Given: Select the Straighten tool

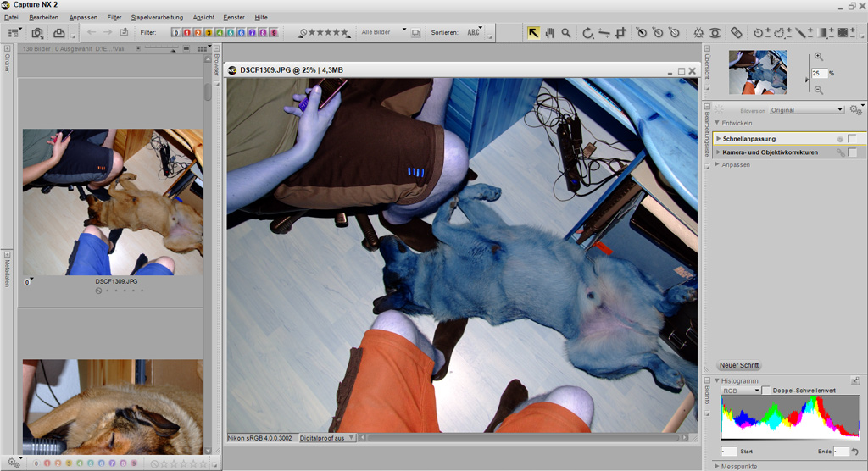Looking at the screenshot, I should coord(604,33).
